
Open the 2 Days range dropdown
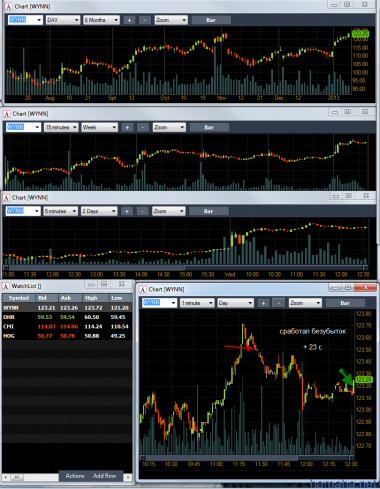click(99, 211)
